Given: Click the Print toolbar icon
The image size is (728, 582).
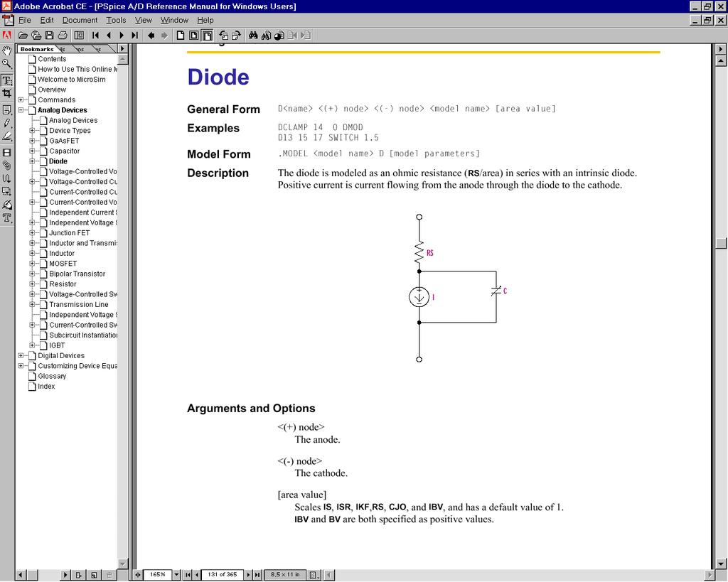Looking at the screenshot, I should coord(63,36).
